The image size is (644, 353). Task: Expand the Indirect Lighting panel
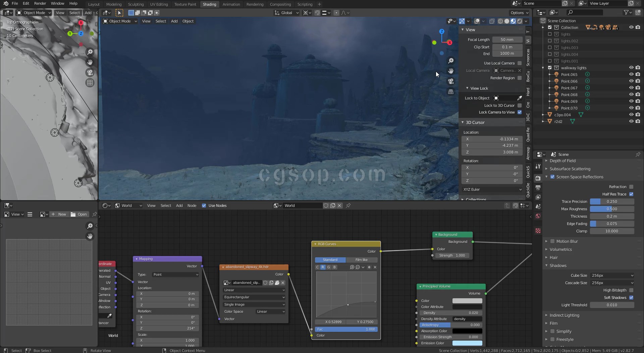click(564, 315)
